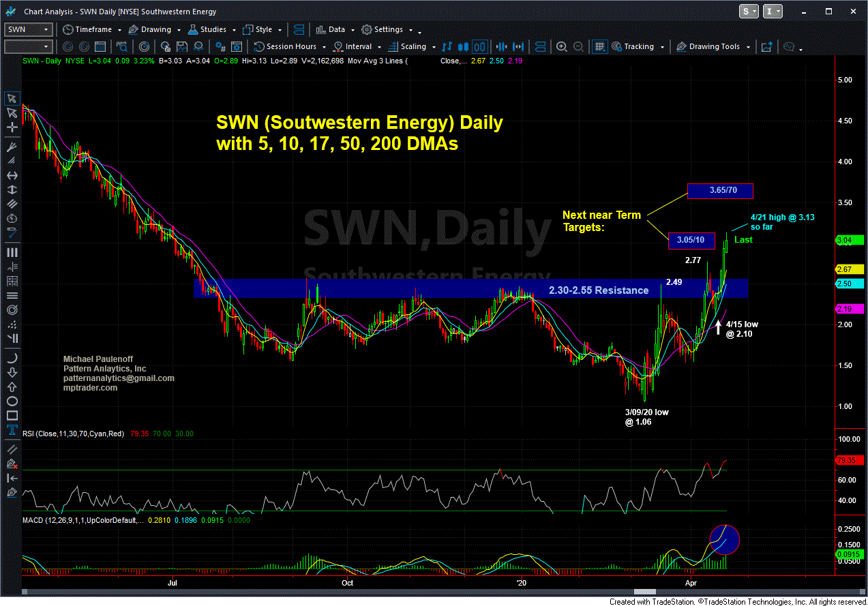Click the gear with hash icon

point(221,47)
